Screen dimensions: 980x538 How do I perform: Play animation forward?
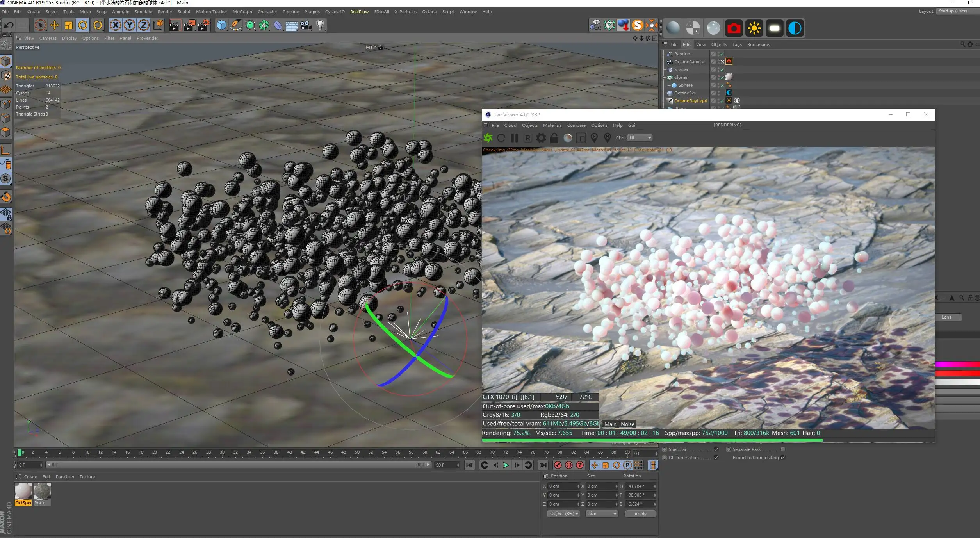click(x=506, y=465)
